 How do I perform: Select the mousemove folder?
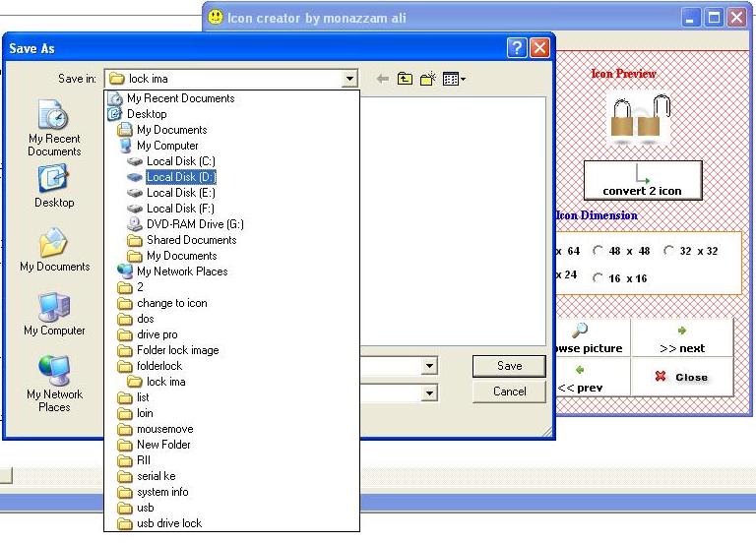coord(232,429)
